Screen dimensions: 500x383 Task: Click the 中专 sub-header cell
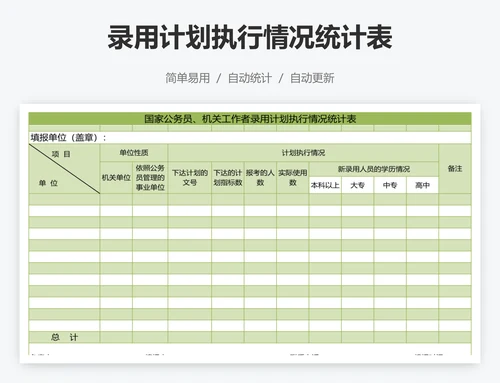390,185
